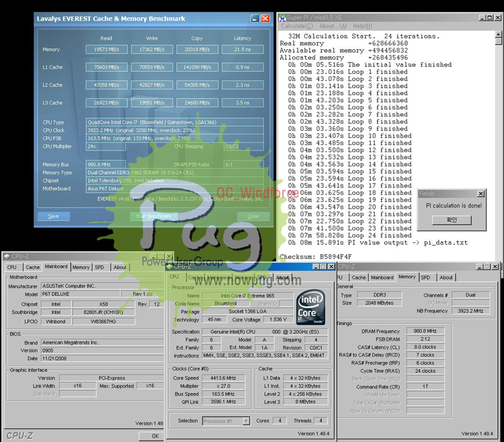504x442 pixels.
Task: Click the Memory Copy value 20318 MB/s
Action: [x=197, y=50]
